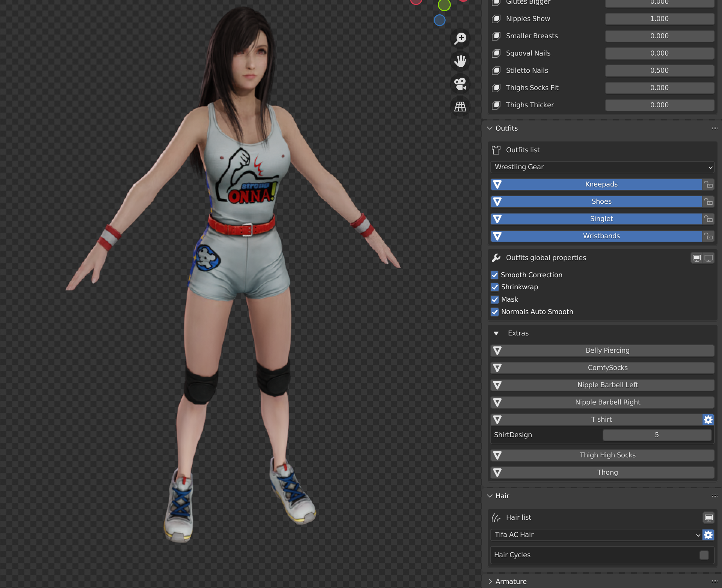Click the outlined monitor icon in Outfits global properties

(x=708, y=258)
